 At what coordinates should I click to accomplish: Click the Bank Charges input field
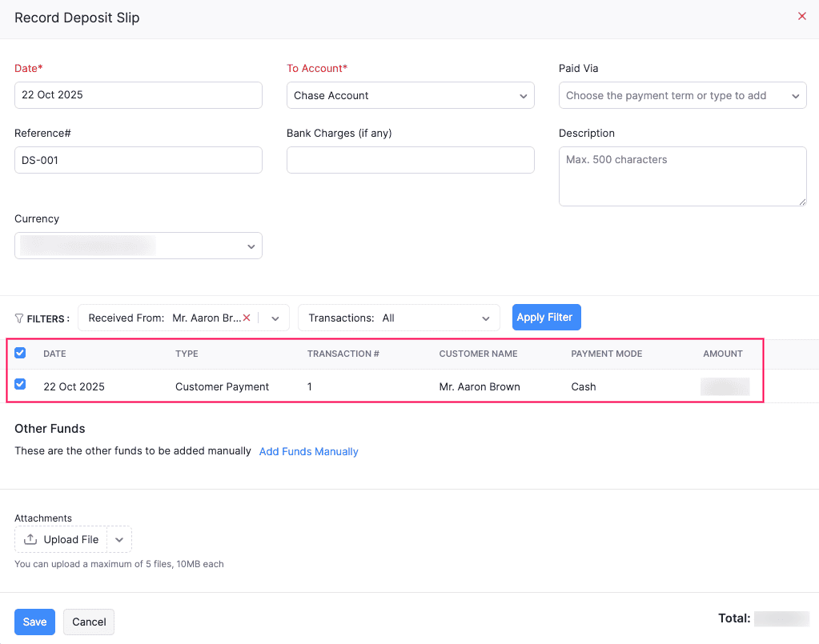point(410,160)
